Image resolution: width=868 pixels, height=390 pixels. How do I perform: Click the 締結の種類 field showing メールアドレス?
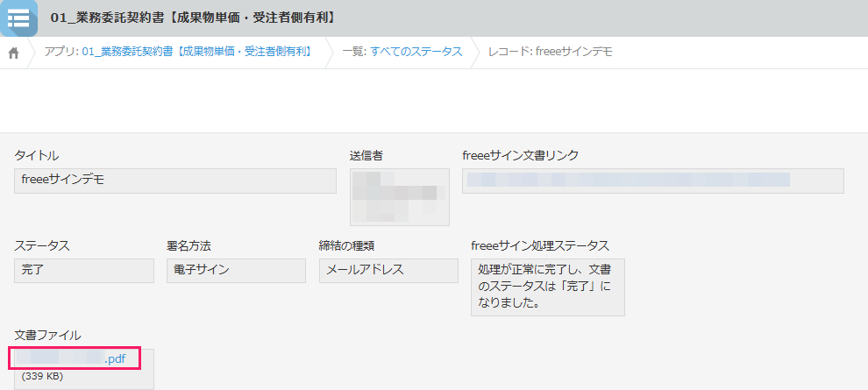(x=388, y=270)
